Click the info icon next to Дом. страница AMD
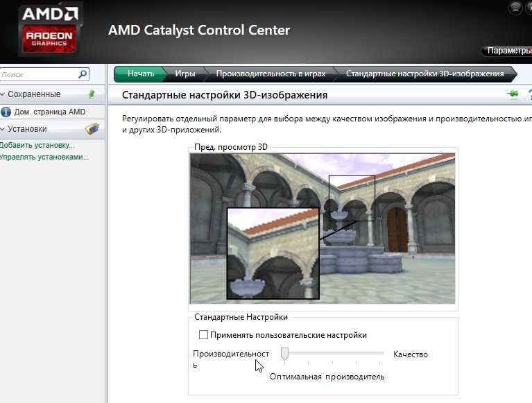 pyautogui.click(x=6, y=112)
